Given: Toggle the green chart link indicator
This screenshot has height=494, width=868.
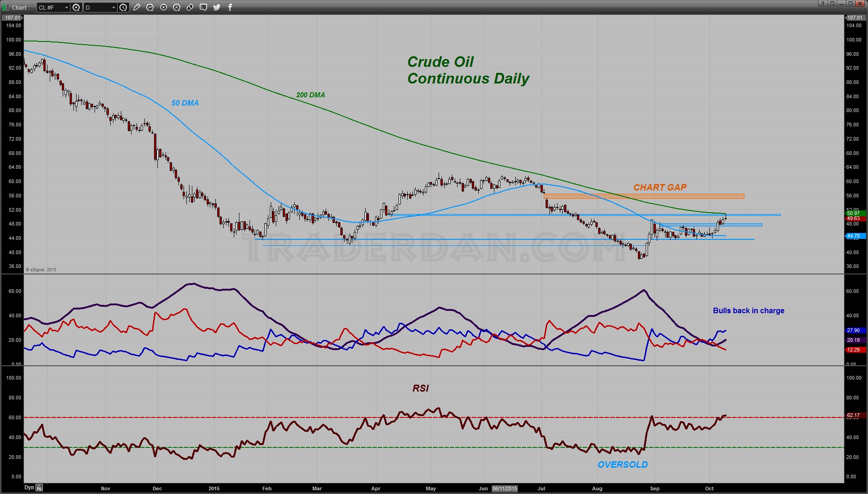Looking at the screenshot, I should (6, 7).
